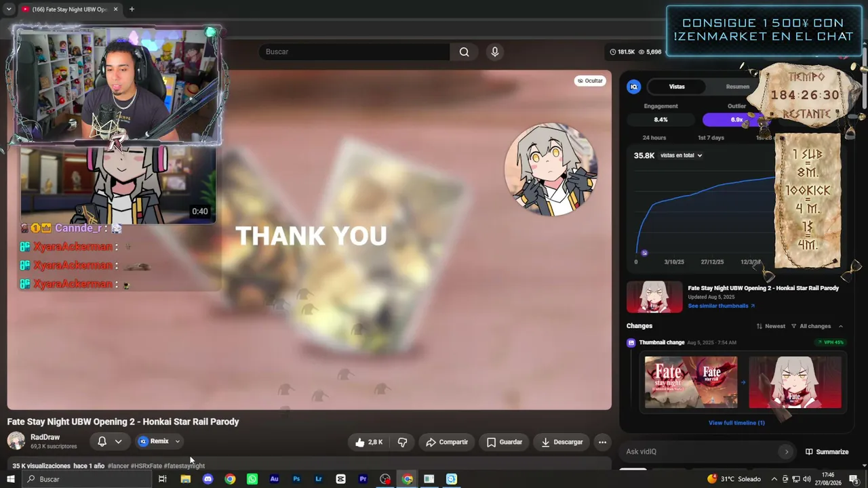Open WhatsApp from the taskbar

pyautogui.click(x=252, y=479)
